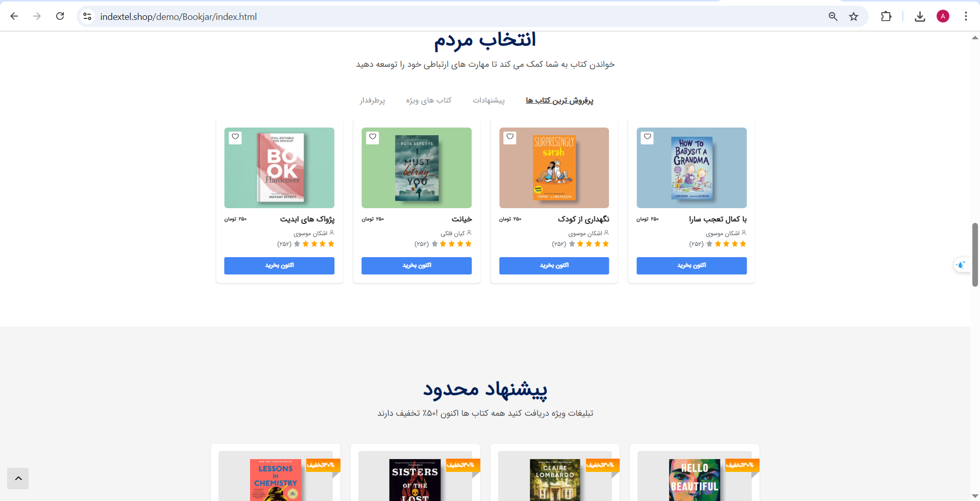
Task: Open the browser extensions puzzle icon
Action: click(x=886, y=16)
